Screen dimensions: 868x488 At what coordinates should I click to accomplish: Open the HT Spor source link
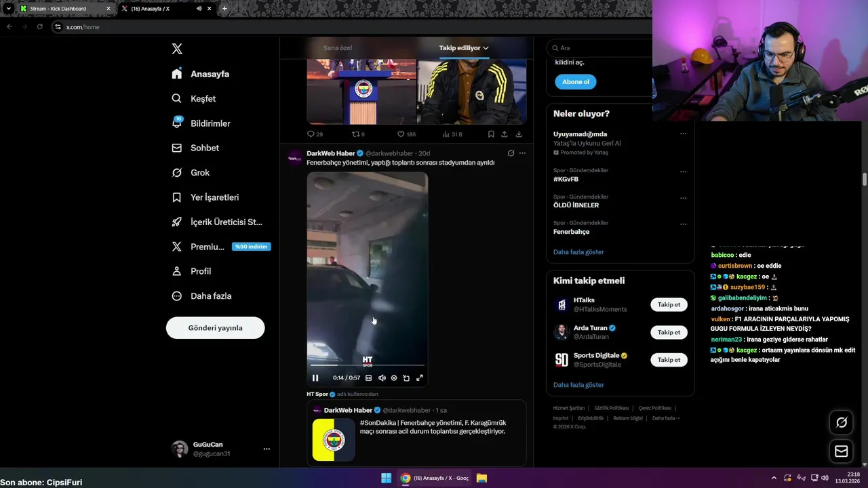[317, 394]
